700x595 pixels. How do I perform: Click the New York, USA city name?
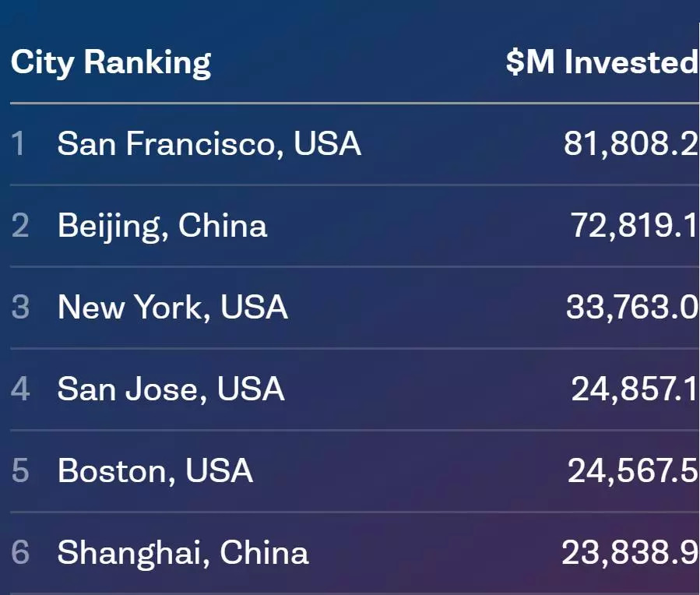tap(173, 308)
